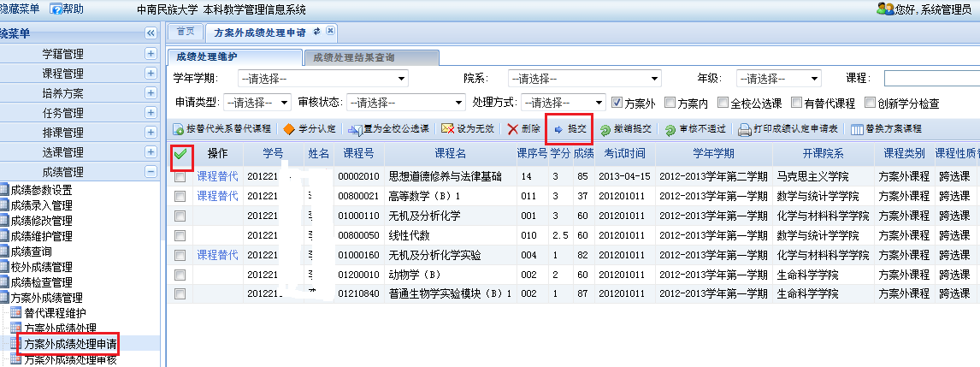Click the 提交 (submit) toolbar button
Image resolution: width=980 pixels, height=367 pixels.
(x=570, y=129)
